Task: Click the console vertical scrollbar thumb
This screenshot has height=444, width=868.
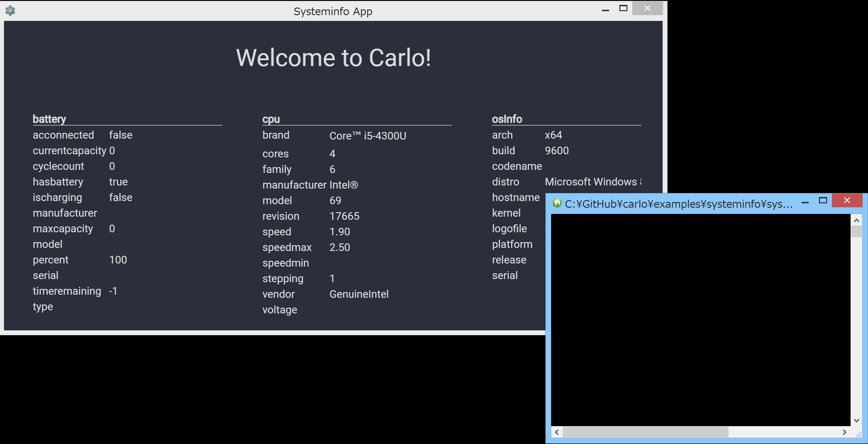Action: point(856,231)
